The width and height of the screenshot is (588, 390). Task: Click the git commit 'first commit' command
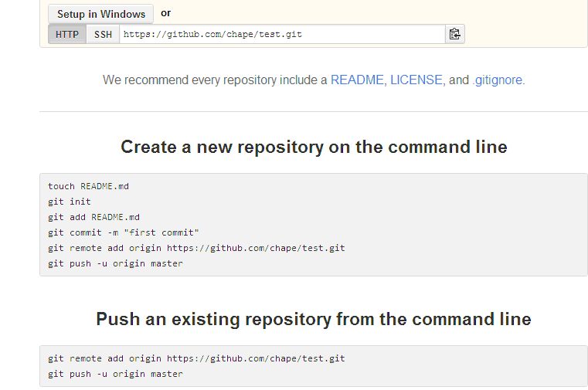click(x=124, y=232)
